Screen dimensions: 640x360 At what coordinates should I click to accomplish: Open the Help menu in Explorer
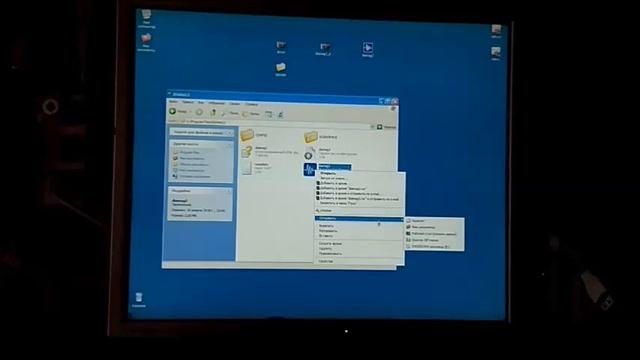[251, 104]
